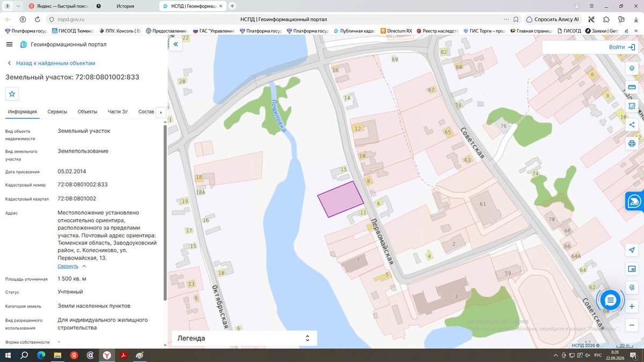This screenshot has width=644, height=362.
Task: Reload the current page
Action: 37,19
